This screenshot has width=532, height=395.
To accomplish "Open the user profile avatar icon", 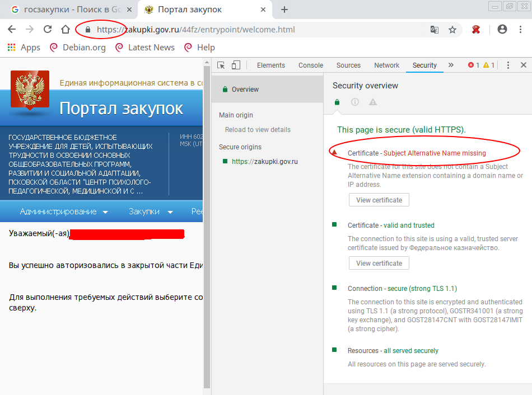I will [502, 30].
